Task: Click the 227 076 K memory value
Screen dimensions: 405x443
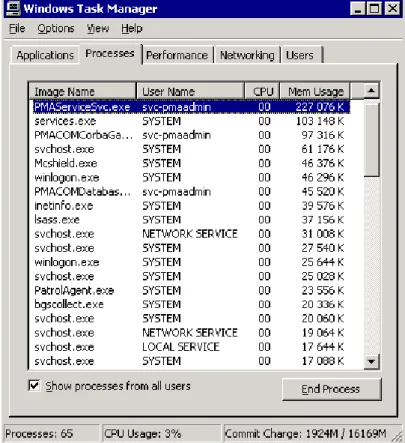Action: [320, 107]
